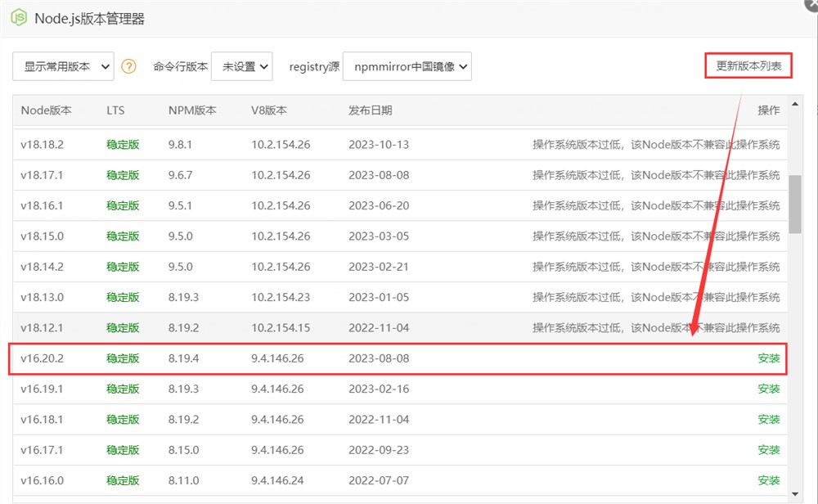Install Node v16.20.2 via 安装 link

[x=768, y=358]
